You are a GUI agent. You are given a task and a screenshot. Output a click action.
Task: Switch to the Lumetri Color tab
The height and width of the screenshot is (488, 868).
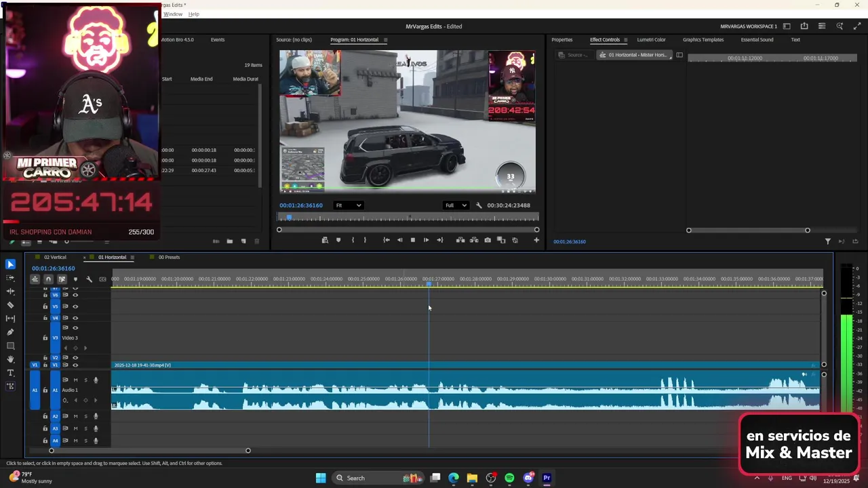tap(651, 40)
